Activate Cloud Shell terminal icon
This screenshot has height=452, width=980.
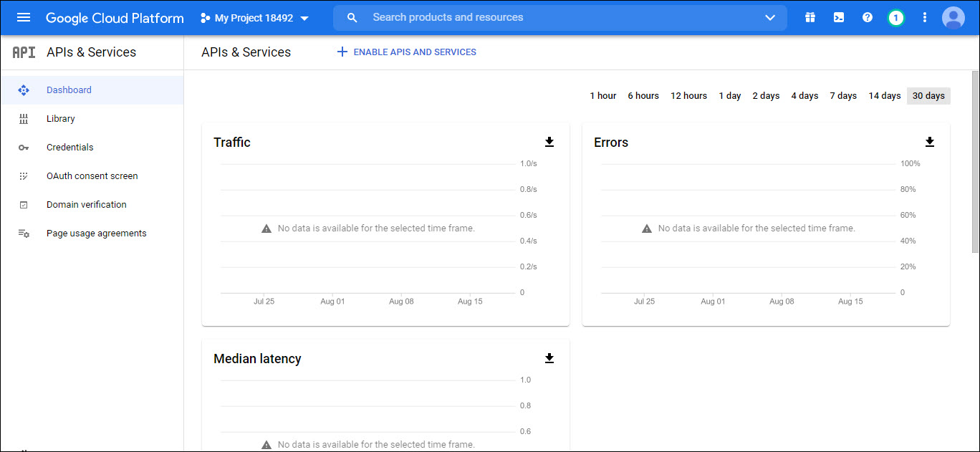[x=838, y=18]
